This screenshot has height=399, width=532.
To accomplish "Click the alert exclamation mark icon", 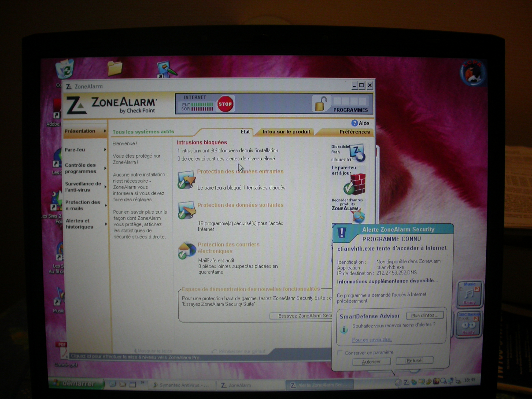I will click(342, 233).
